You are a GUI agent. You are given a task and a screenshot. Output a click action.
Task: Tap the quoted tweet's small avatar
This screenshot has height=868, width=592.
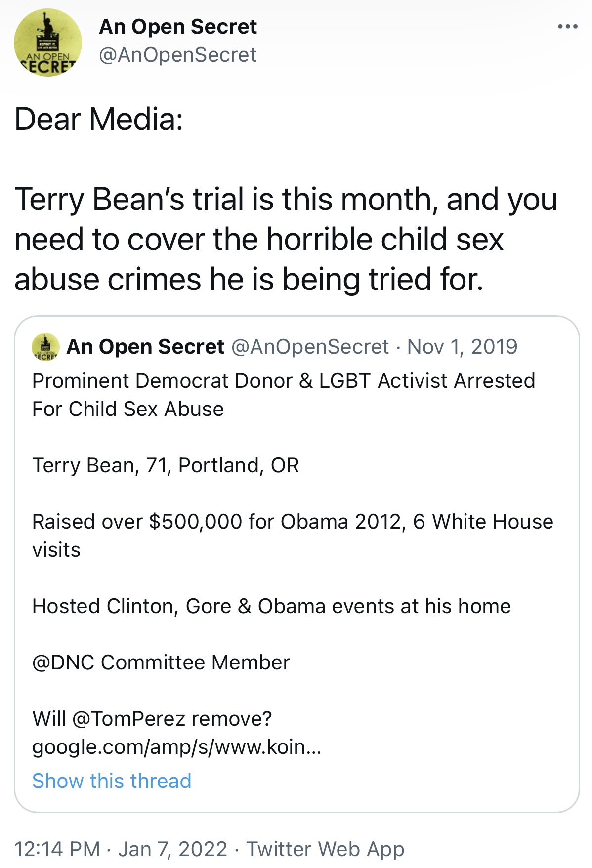(45, 347)
